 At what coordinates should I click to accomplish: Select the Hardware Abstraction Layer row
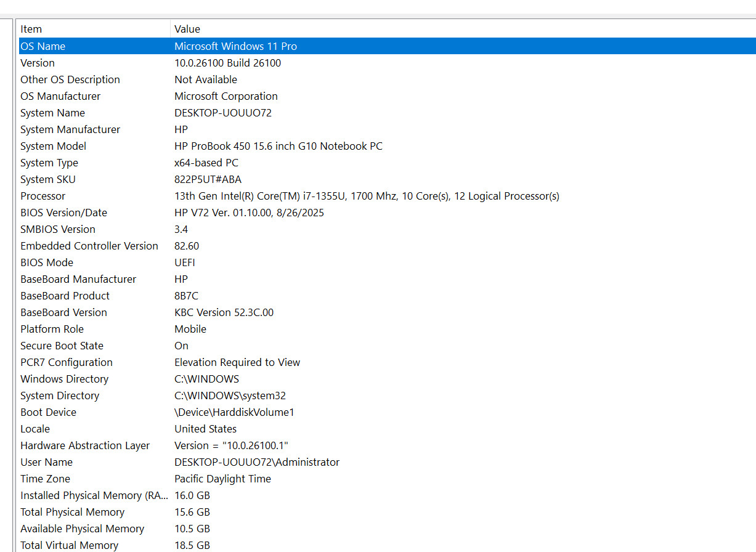coord(388,445)
